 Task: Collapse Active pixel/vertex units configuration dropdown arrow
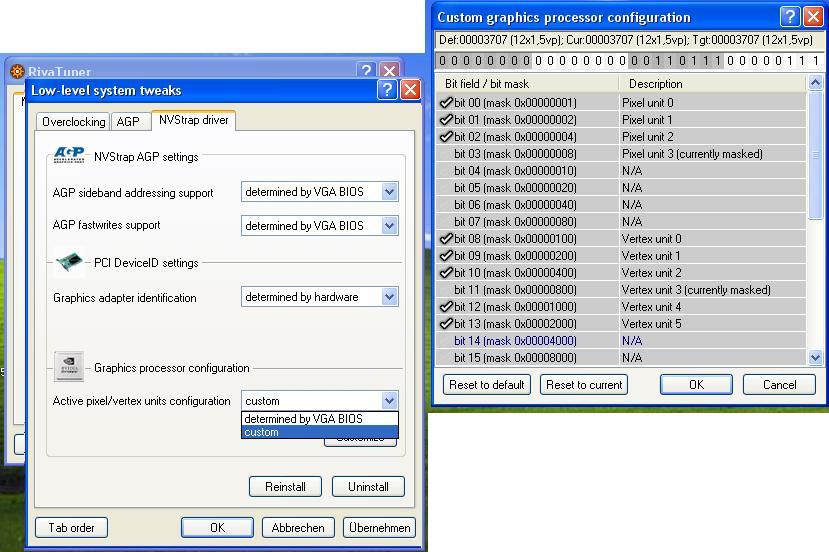pos(389,400)
